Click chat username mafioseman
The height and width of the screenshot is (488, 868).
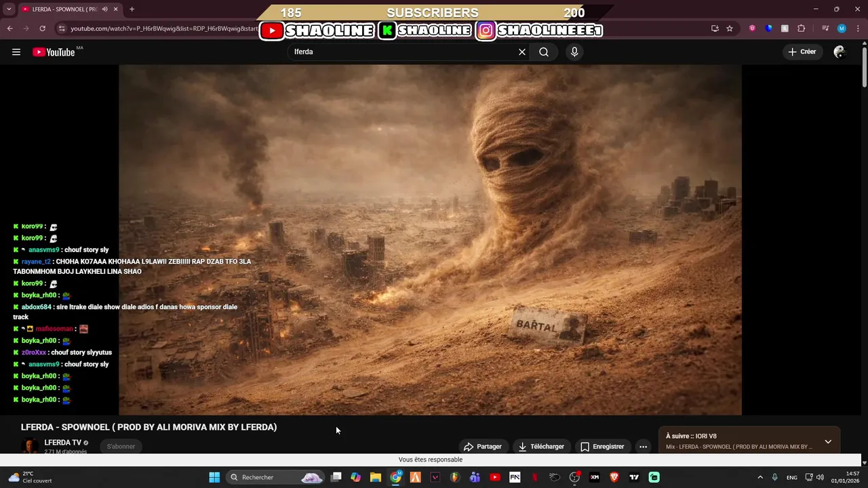[54, 329]
